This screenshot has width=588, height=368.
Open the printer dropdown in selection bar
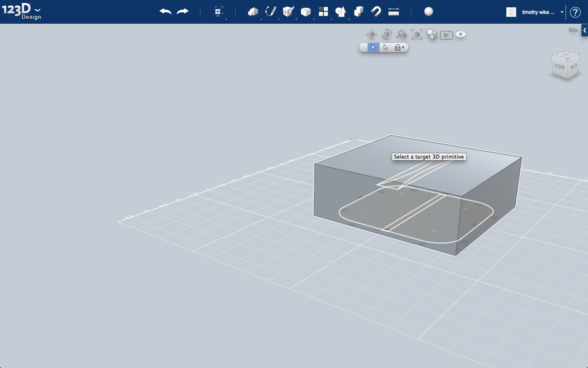click(x=399, y=47)
